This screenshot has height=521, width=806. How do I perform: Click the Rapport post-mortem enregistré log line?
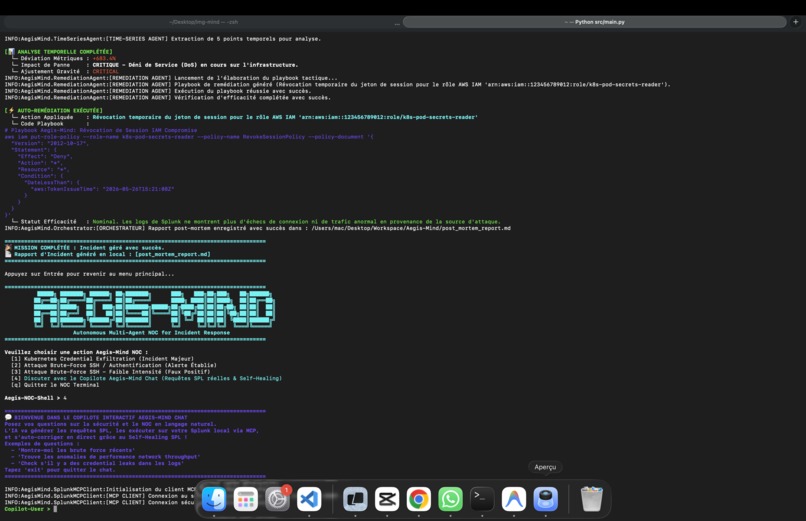click(x=258, y=228)
